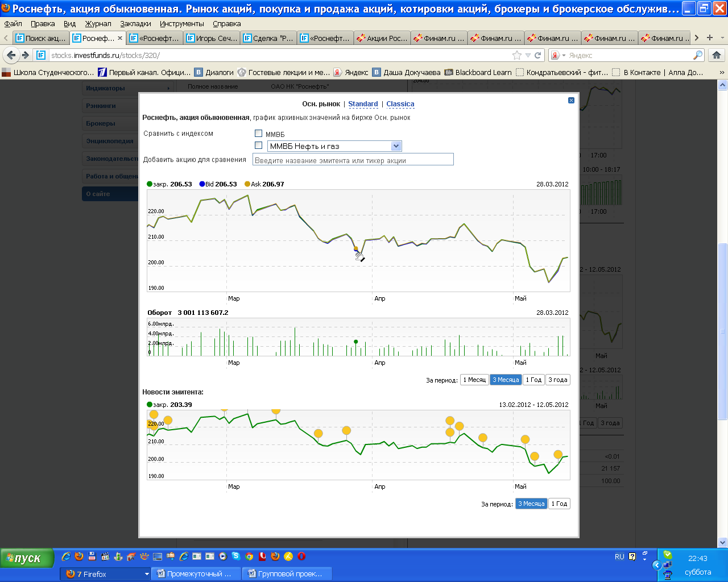Viewport: 728px width, 582px height.
Task: Open the Первый канал bookmark
Action: pos(144,72)
